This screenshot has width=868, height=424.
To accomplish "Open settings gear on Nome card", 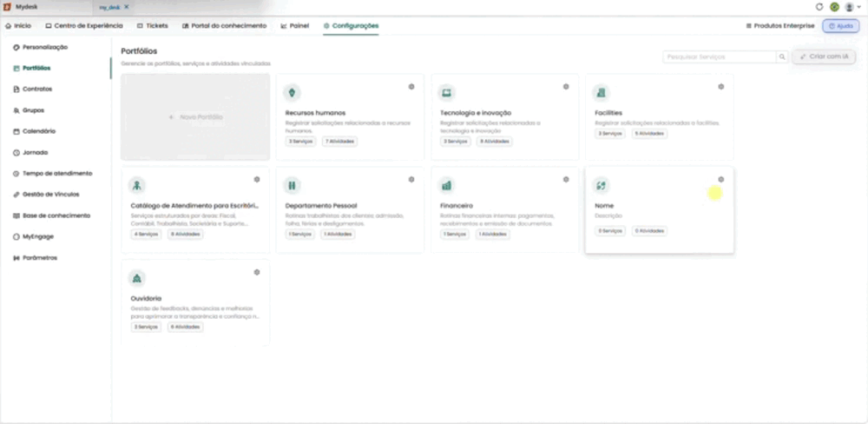I will point(720,180).
